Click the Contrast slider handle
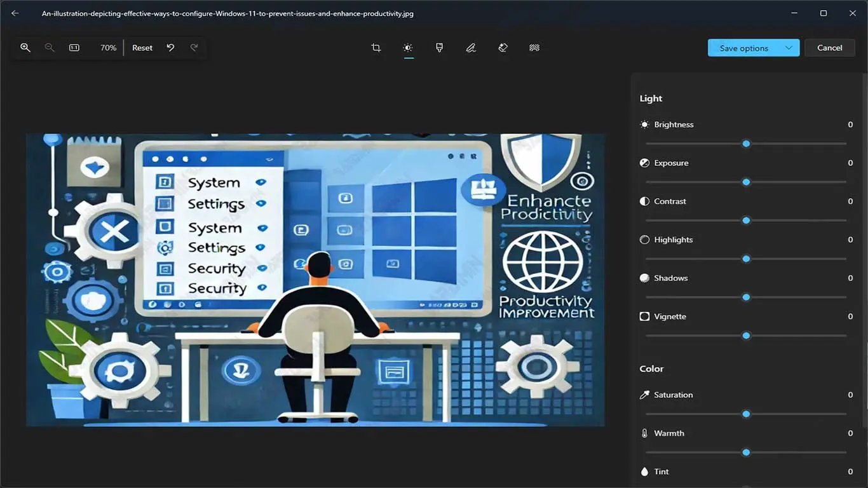 747,220
